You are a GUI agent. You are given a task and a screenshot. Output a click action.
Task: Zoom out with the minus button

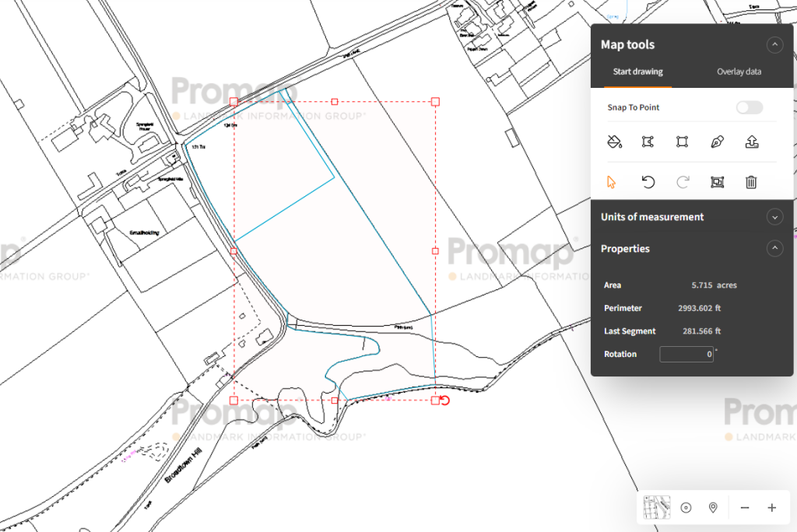click(x=745, y=508)
